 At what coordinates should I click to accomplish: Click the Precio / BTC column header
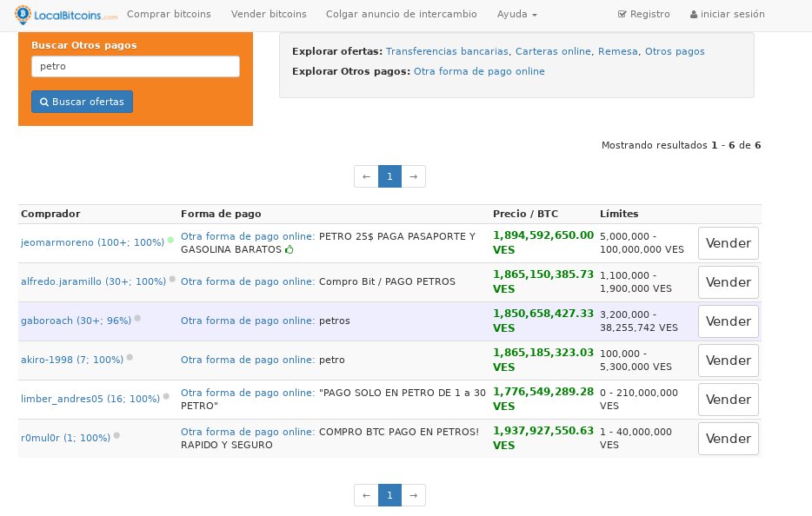526,214
